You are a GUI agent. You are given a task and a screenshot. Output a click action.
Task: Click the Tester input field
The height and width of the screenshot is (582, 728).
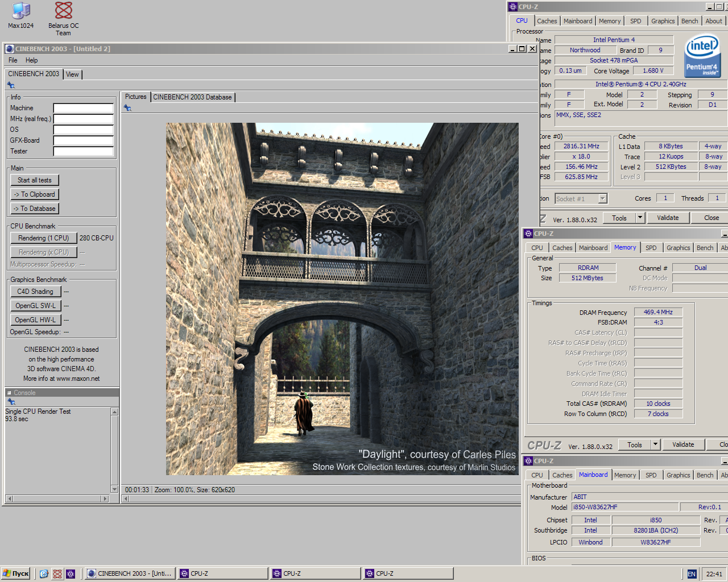[84, 151]
